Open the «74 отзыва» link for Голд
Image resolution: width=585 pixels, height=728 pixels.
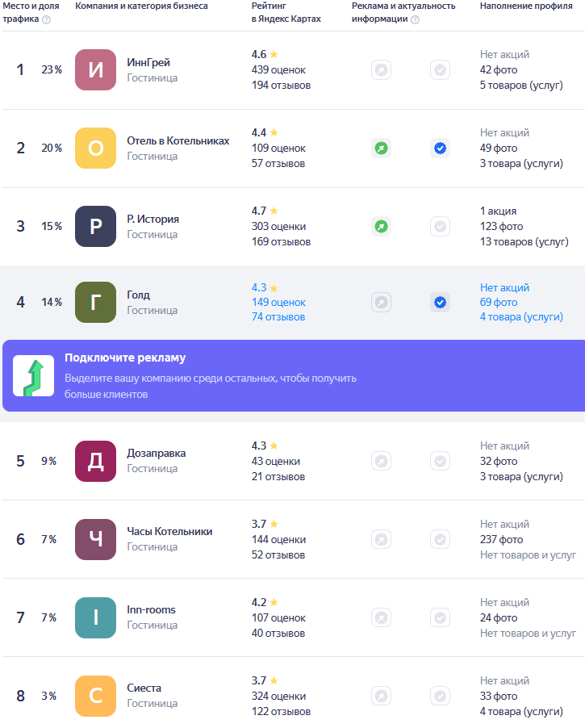click(x=278, y=317)
